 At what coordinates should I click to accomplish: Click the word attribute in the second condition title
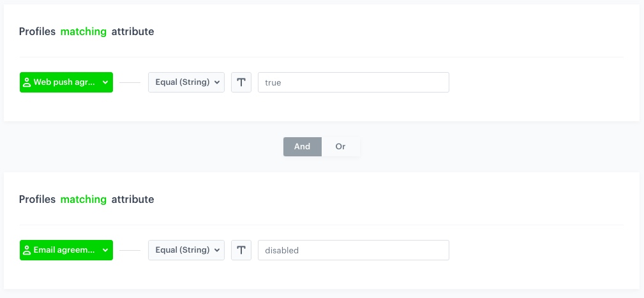pyautogui.click(x=133, y=200)
